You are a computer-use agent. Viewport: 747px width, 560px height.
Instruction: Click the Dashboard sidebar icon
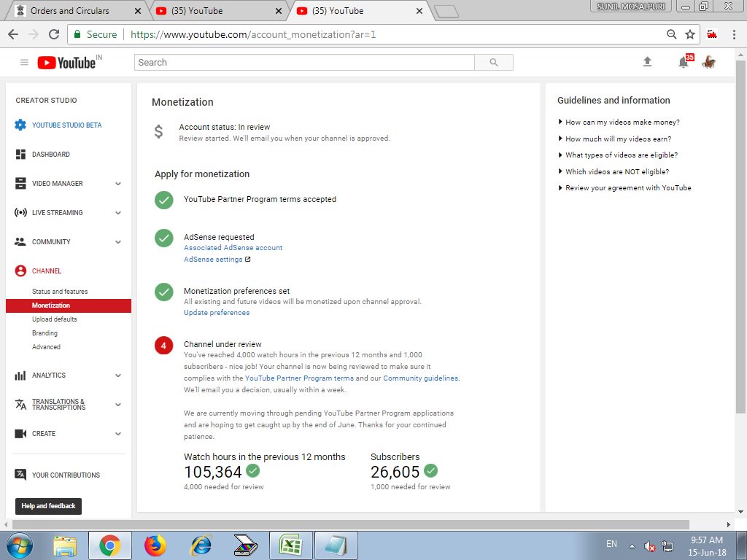click(20, 155)
